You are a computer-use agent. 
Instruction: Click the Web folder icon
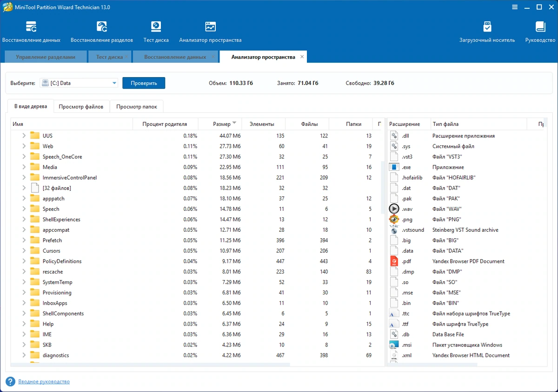pyautogui.click(x=35, y=146)
